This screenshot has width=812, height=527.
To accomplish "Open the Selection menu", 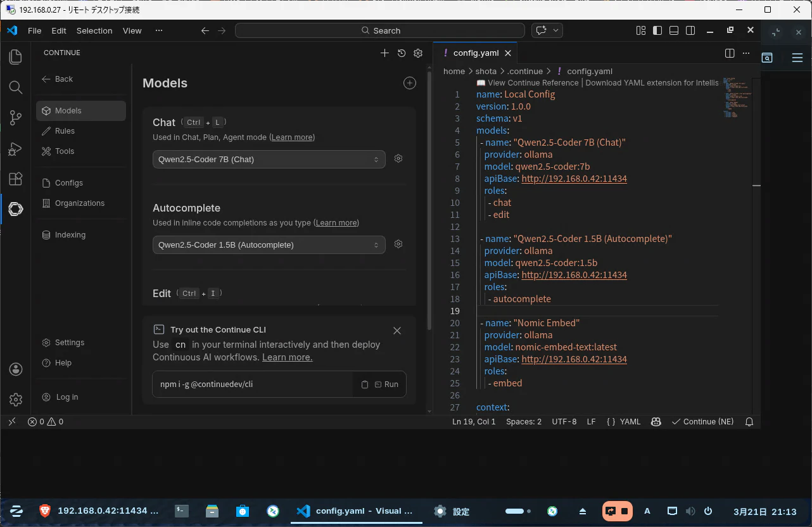I will click(94, 30).
